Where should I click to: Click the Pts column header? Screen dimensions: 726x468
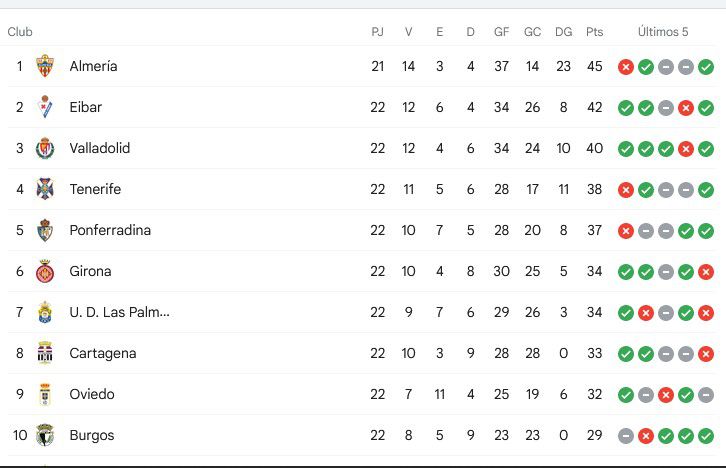[x=595, y=32]
